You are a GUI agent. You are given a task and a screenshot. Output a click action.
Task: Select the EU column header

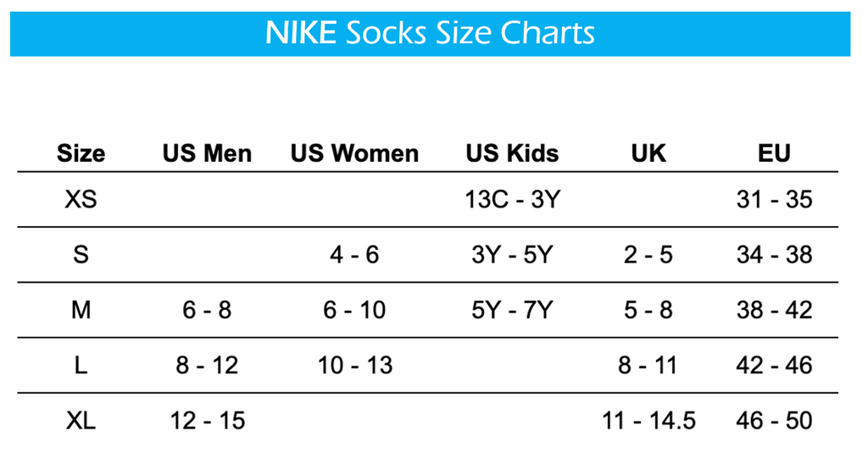pyautogui.click(x=774, y=153)
